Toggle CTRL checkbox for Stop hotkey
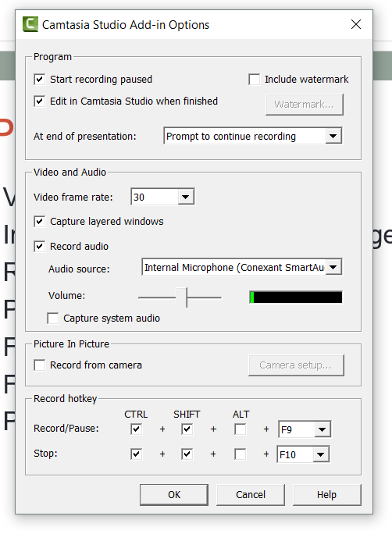 [x=136, y=454]
